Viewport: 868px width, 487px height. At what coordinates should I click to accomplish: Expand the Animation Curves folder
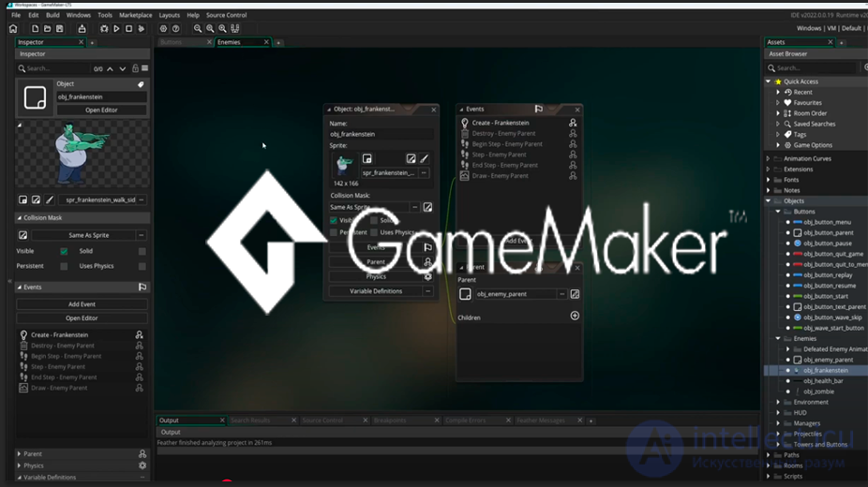(x=769, y=158)
